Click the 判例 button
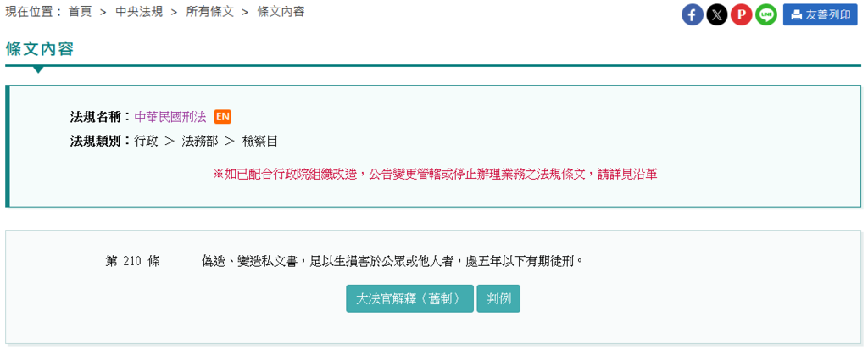This screenshot has width=868, height=350. [x=498, y=298]
